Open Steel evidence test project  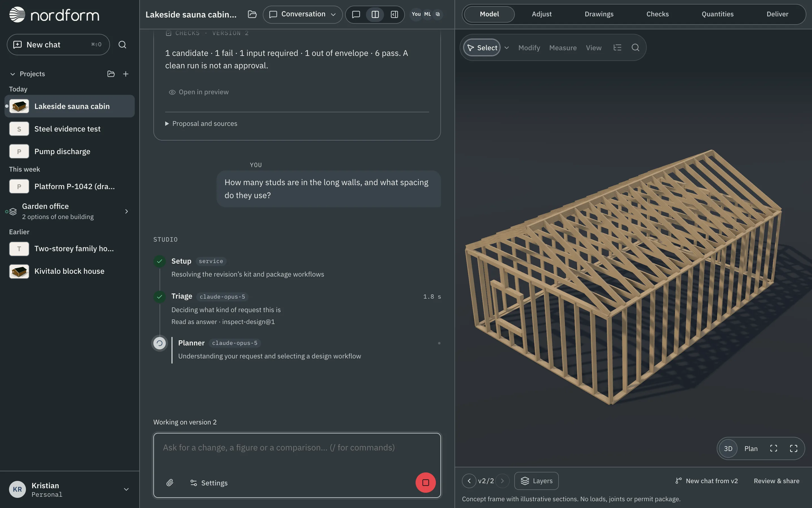coord(69,129)
